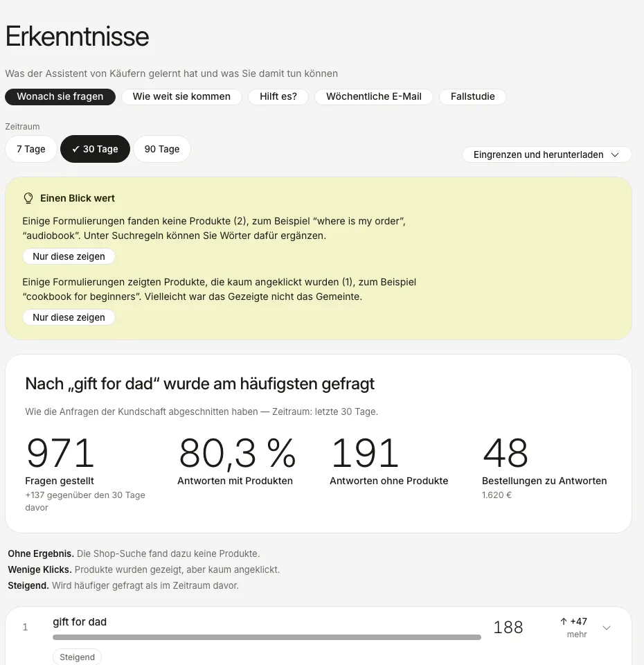Click the 48 'Bestellungen zu Antworten' figure
Viewport: 644px width, 665px height.
coord(506,453)
